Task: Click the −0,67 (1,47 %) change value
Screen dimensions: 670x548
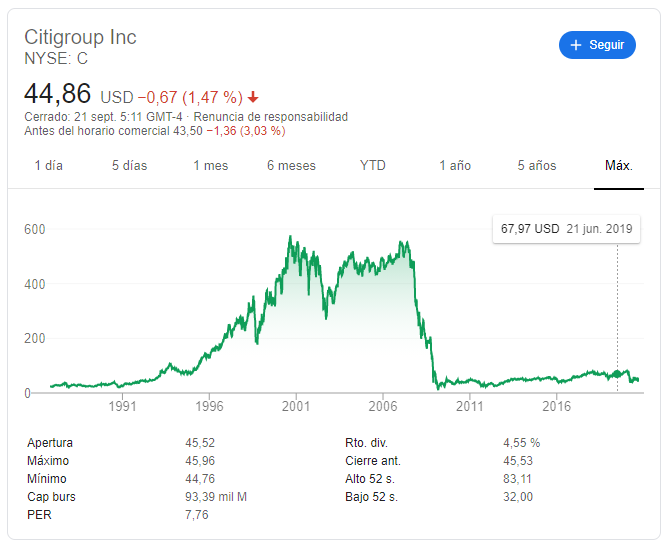Action: click(190, 97)
